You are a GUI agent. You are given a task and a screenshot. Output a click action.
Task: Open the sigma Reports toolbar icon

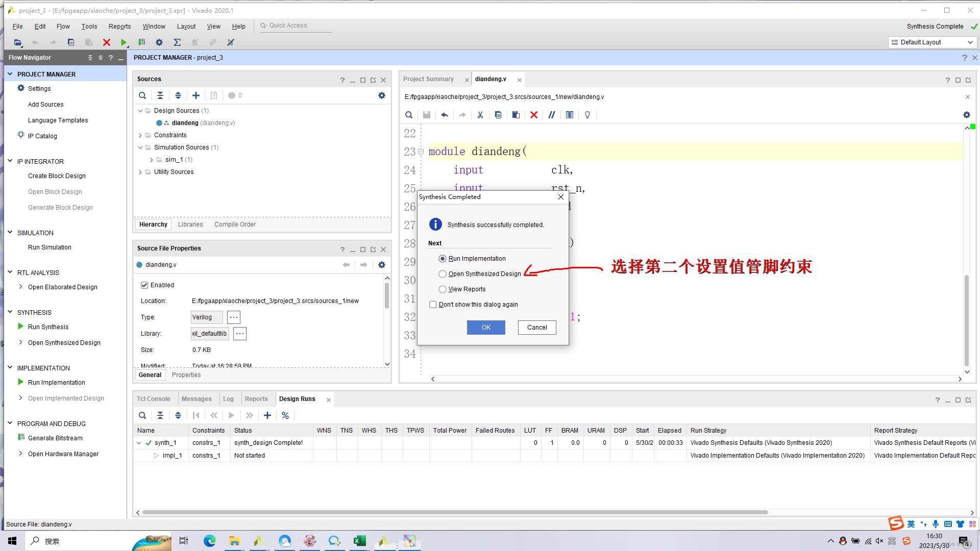(x=177, y=42)
